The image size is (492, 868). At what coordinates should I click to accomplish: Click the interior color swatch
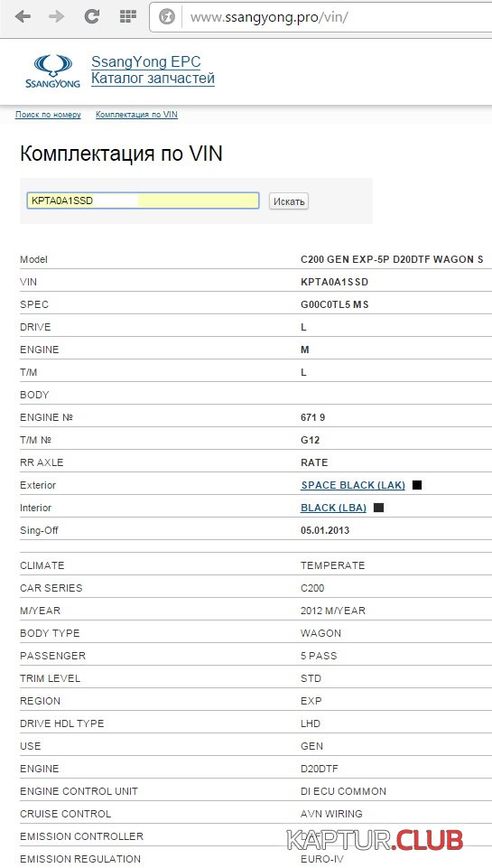pos(378,508)
